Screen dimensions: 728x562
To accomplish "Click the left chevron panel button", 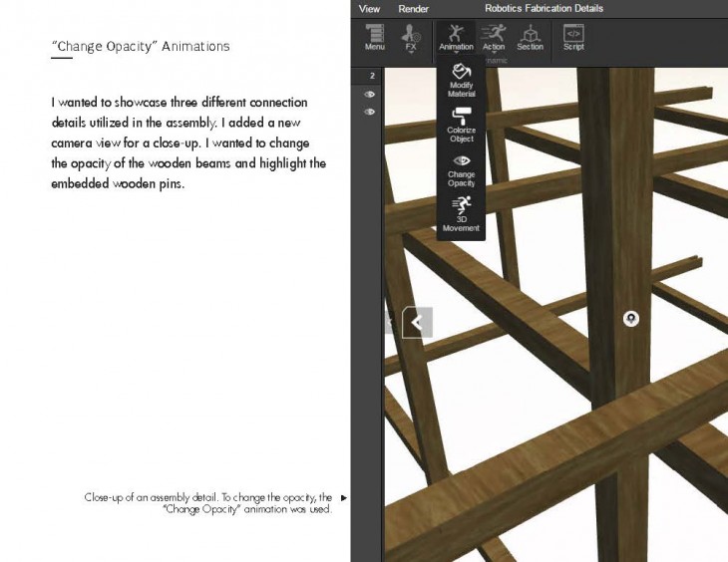I will [417, 322].
